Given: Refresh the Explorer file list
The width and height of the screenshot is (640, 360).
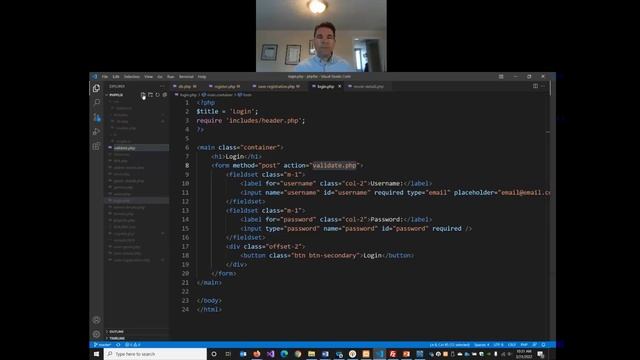Looking at the screenshot, I should (x=158, y=95).
